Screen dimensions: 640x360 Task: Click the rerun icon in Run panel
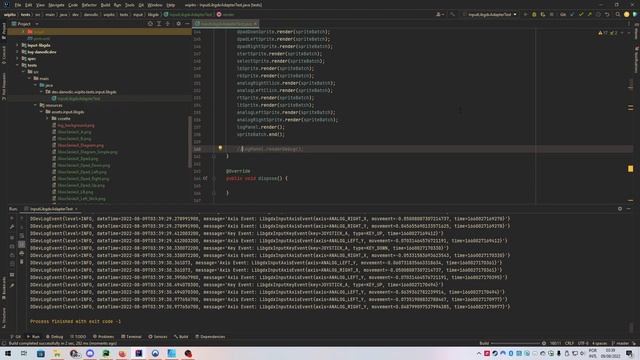12,219
